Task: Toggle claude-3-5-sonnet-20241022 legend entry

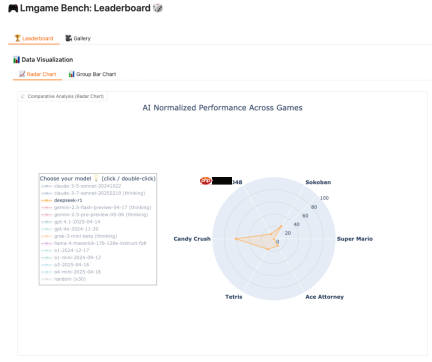Action: (81, 186)
